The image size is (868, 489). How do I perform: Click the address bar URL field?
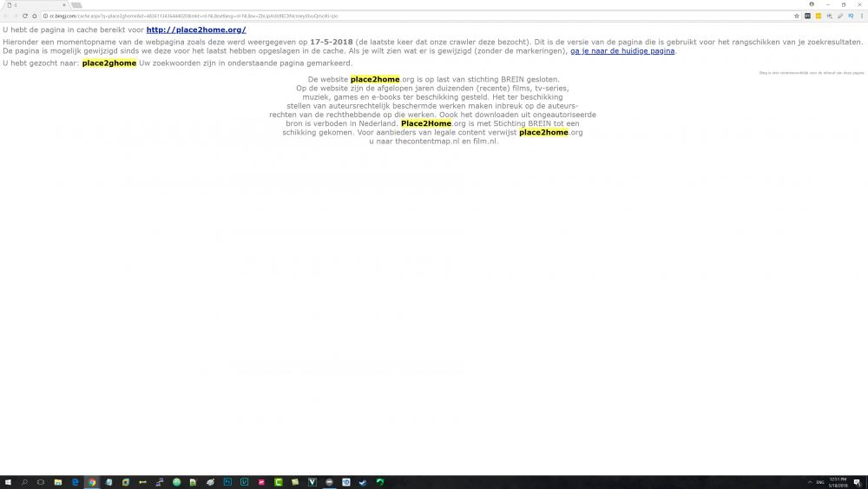tap(347, 16)
